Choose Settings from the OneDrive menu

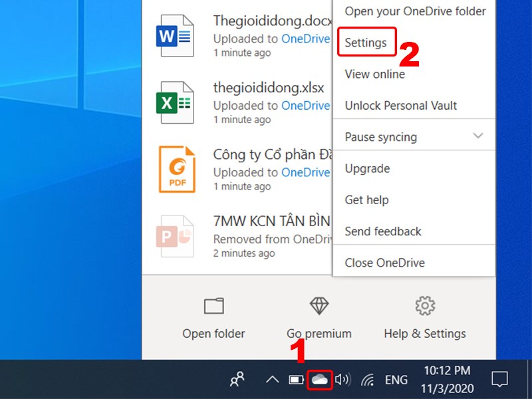click(366, 43)
